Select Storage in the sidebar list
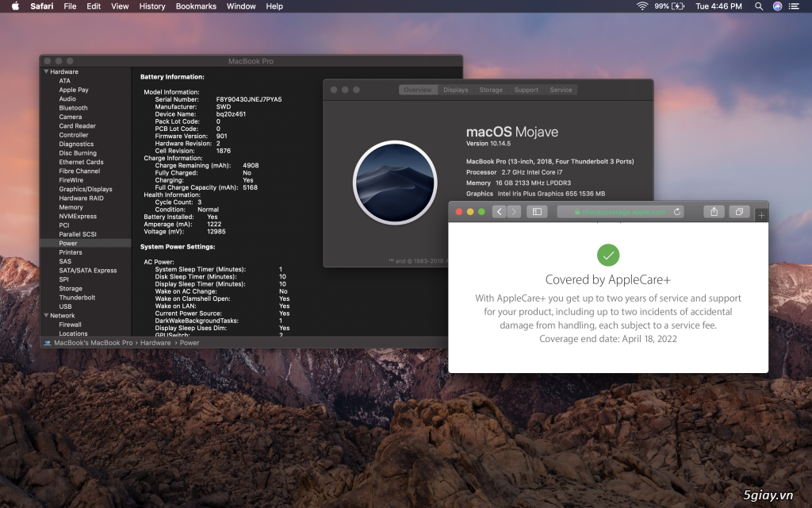812x508 pixels. [x=71, y=289]
